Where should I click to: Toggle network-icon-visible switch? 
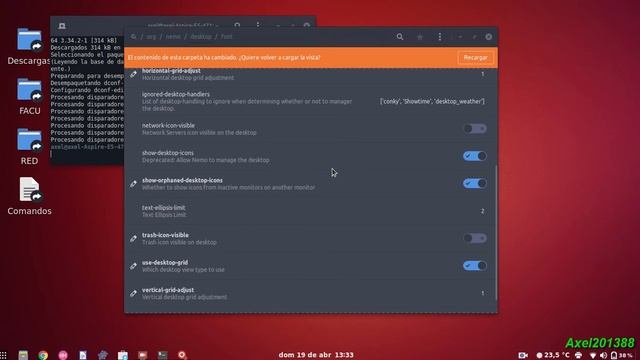tap(475, 129)
